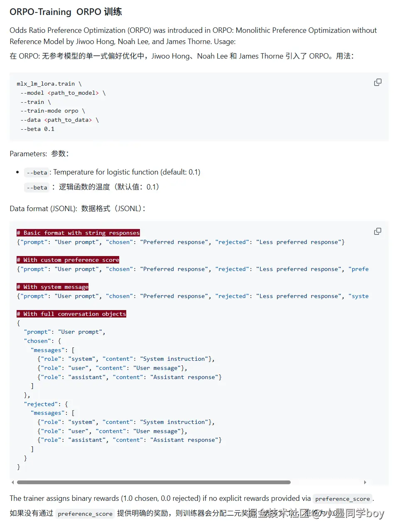The height and width of the screenshot is (532, 397).
Task: Click the right scroll arrow under the JSONL code
Action: click(365, 482)
